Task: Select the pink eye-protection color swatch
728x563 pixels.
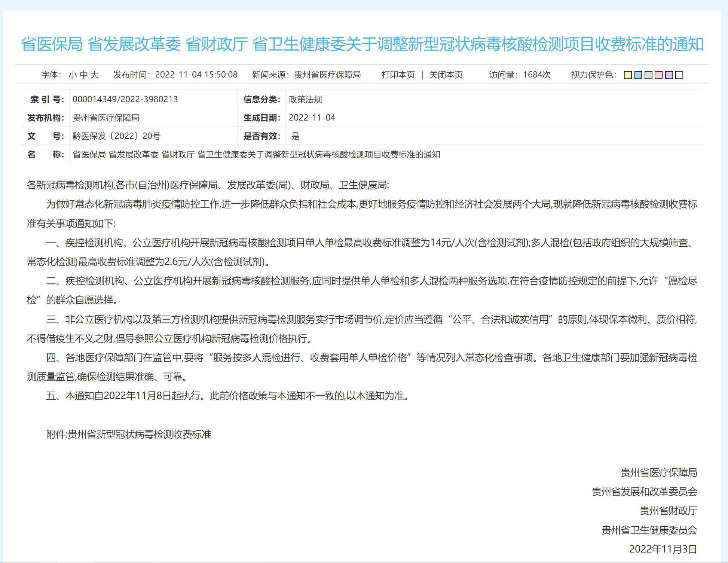Action: (x=659, y=75)
